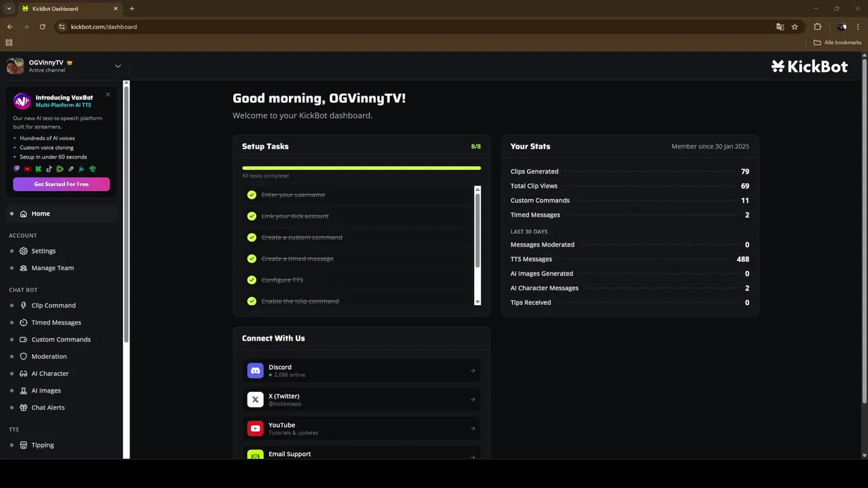Click the browser profile avatar icon
868x488 pixels.
842,26
